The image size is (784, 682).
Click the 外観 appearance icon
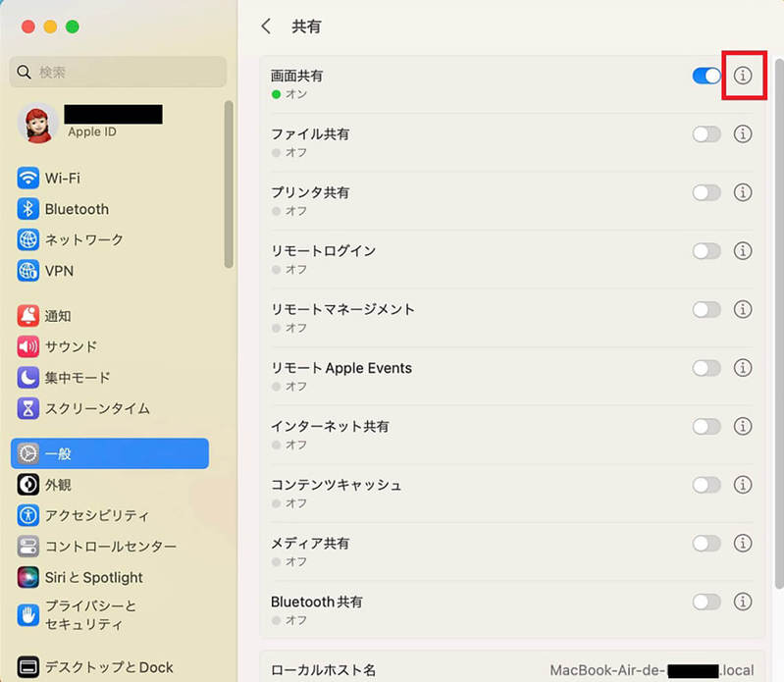28,485
